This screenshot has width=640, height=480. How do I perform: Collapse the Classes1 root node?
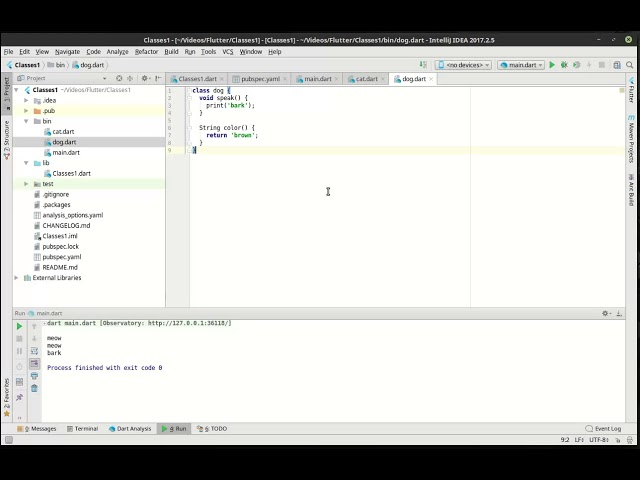[x=16, y=90]
